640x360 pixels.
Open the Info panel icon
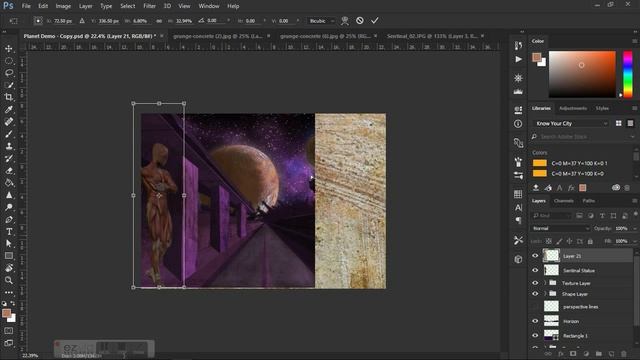coord(518,124)
